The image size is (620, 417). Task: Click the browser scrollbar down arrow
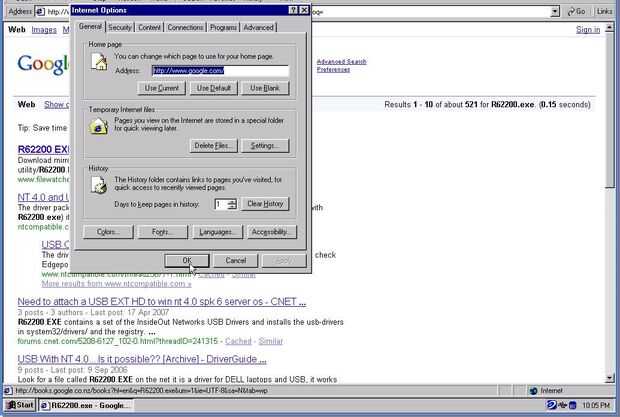click(610, 378)
